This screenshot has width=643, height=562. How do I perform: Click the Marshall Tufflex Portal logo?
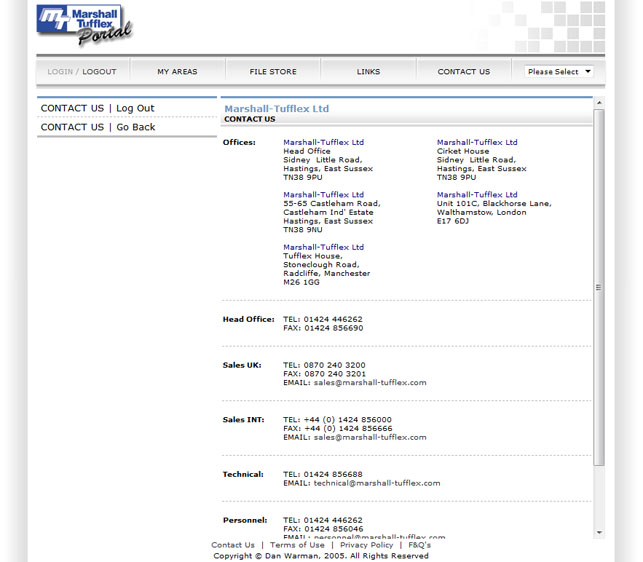[84, 24]
